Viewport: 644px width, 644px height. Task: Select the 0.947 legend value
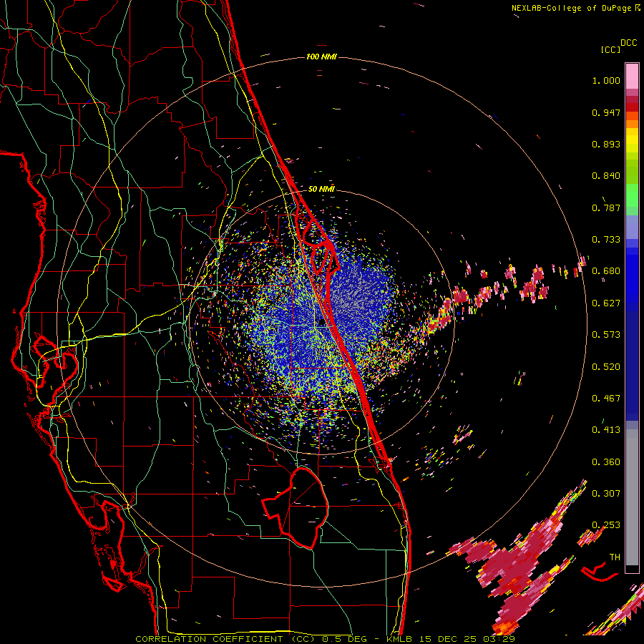click(x=606, y=112)
